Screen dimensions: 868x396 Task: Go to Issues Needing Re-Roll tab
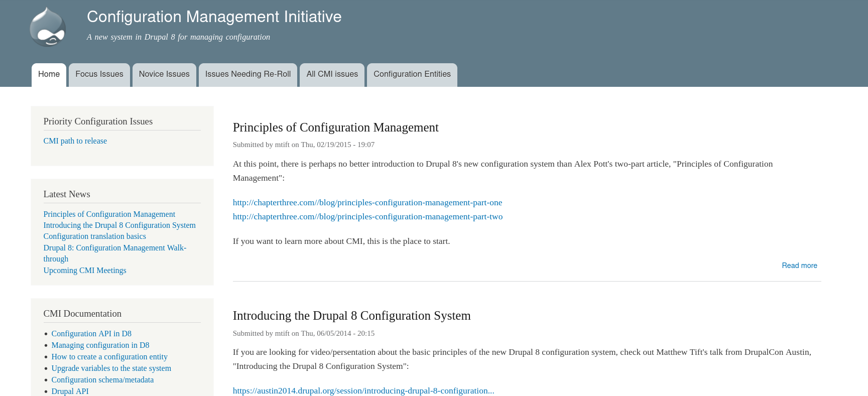tap(247, 74)
